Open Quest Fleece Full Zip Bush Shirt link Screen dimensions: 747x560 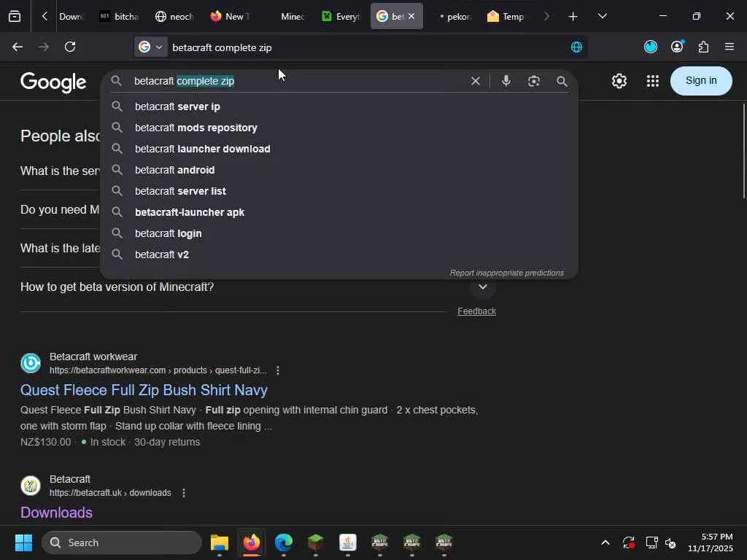(x=144, y=390)
